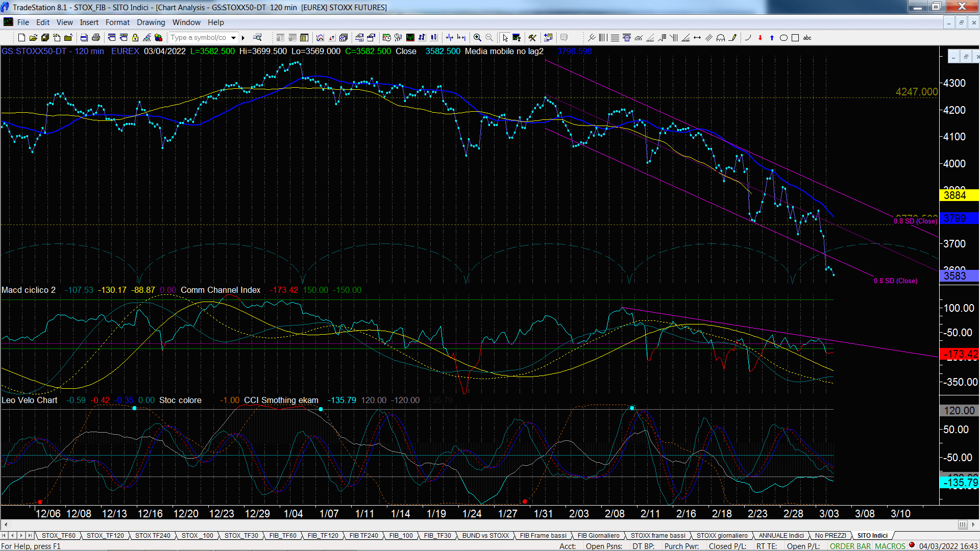The image size is (980, 551).
Task: Open the Edit menu
Action: coord(43,22)
